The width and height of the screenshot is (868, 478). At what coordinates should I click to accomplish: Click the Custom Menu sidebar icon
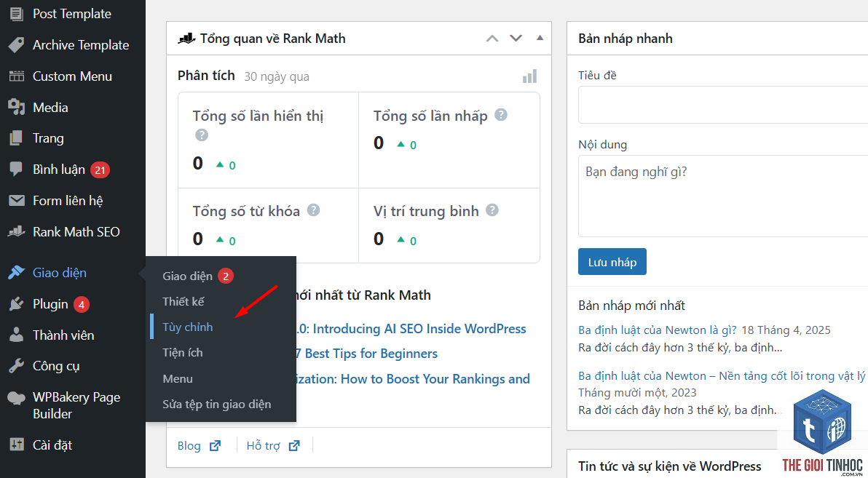[x=17, y=76]
